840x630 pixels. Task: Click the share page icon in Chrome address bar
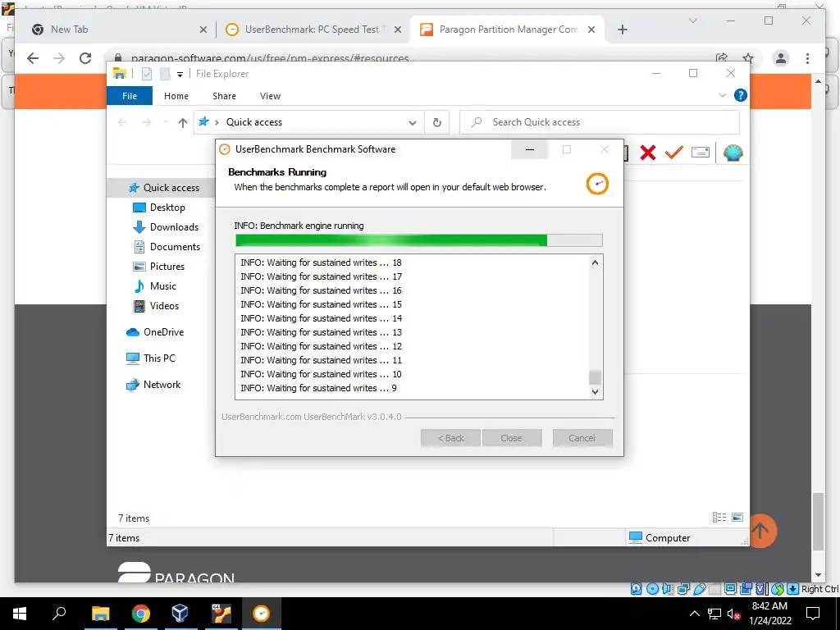point(722,58)
